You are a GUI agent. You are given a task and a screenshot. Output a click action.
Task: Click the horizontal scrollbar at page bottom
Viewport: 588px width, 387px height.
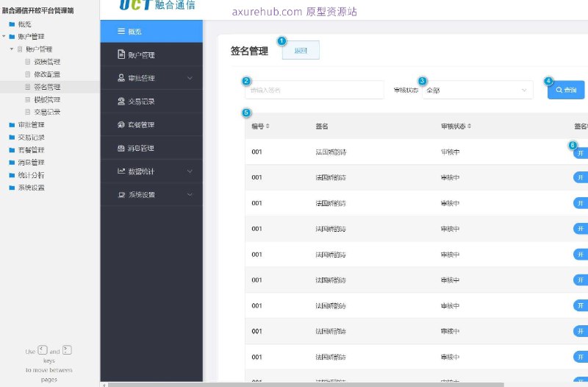pyautogui.click(x=306, y=385)
